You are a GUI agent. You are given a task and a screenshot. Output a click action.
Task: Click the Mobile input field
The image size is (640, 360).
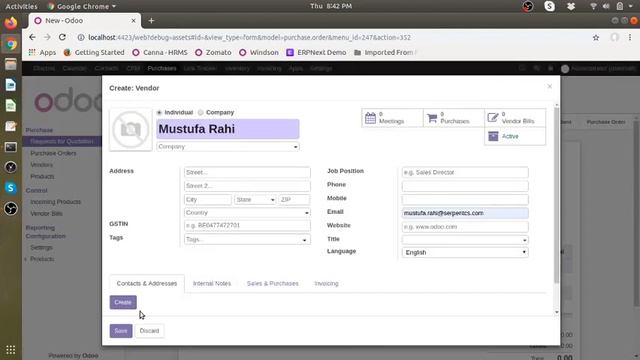(465, 200)
